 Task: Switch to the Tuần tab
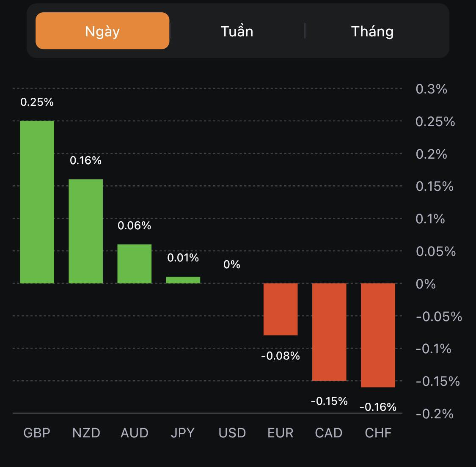[x=237, y=31]
